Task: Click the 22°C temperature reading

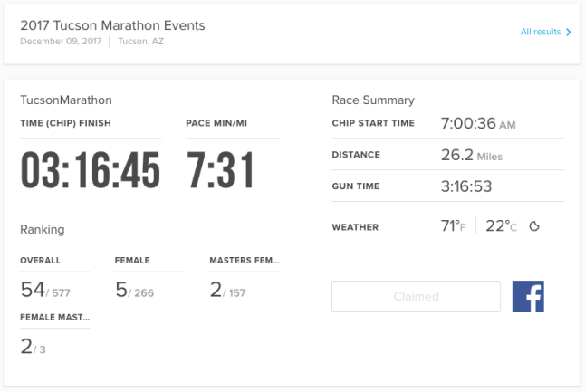Action: (x=501, y=226)
